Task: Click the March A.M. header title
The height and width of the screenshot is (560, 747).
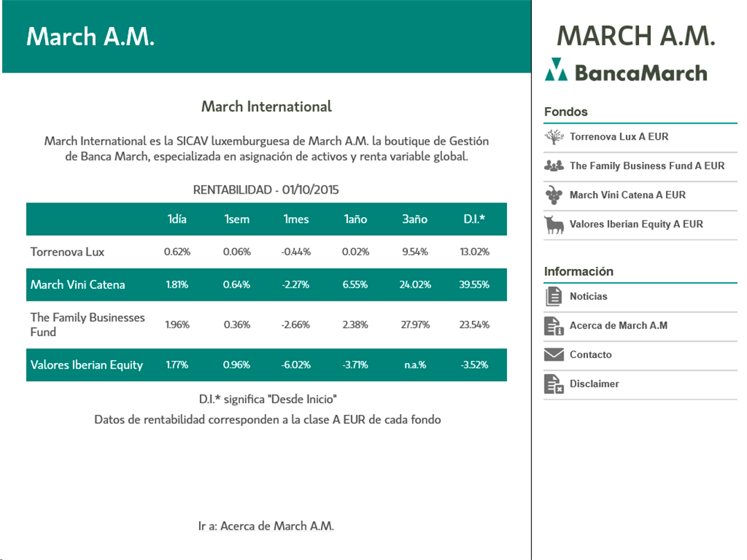Action: point(91,37)
